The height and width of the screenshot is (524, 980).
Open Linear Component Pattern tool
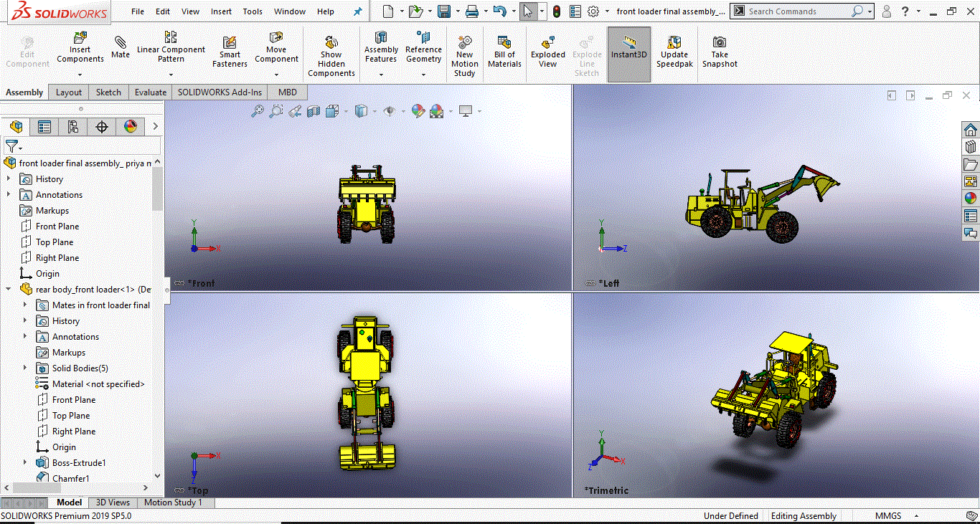tap(171, 47)
